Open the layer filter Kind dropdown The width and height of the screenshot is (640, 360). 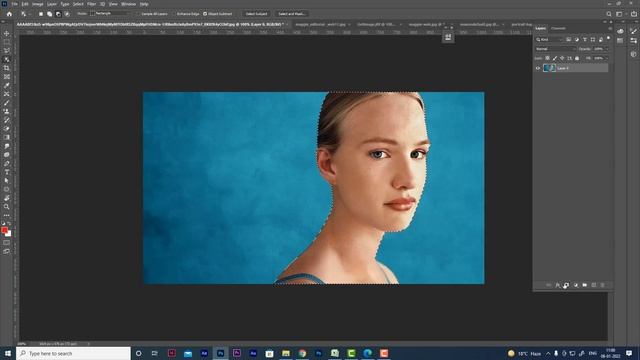[549, 40]
